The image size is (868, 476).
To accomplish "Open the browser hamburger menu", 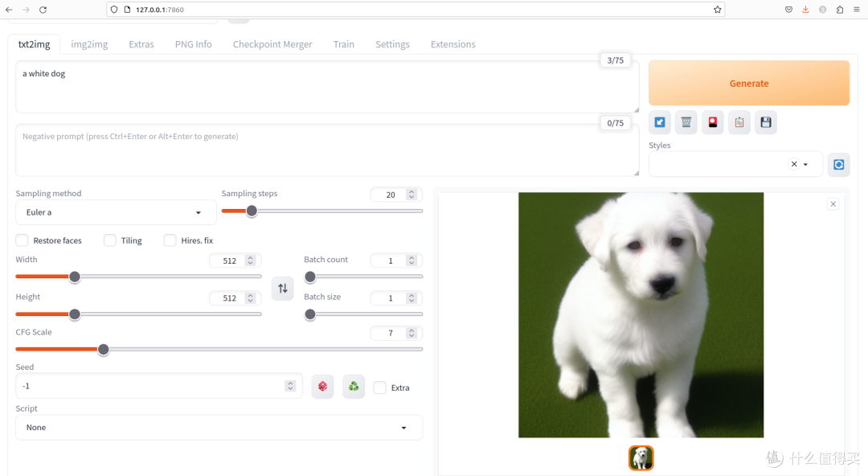I will coord(857,10).
